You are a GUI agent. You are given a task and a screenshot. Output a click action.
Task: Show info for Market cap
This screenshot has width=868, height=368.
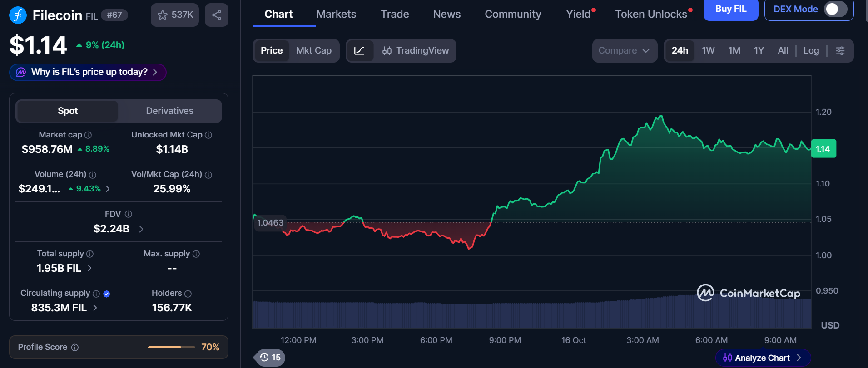[x=88, y=135]
